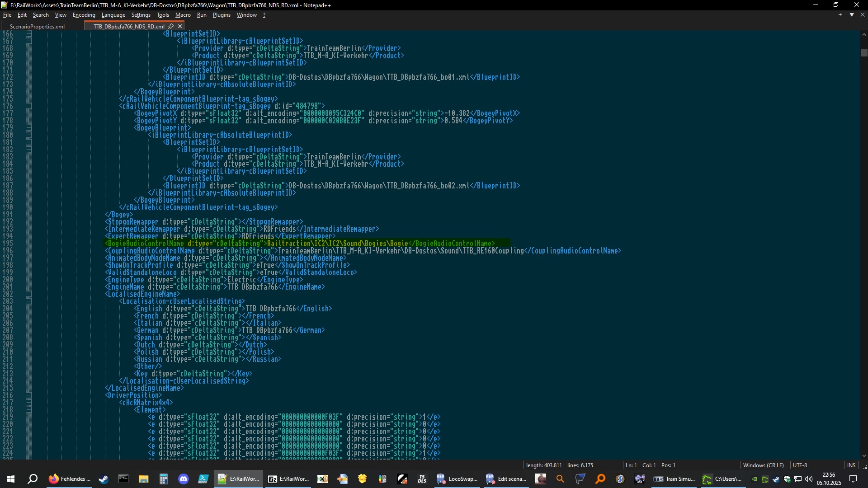Toggle INS insert mode in status bar
The width and height of the screenshot is (868, 488).
(851, 465)
